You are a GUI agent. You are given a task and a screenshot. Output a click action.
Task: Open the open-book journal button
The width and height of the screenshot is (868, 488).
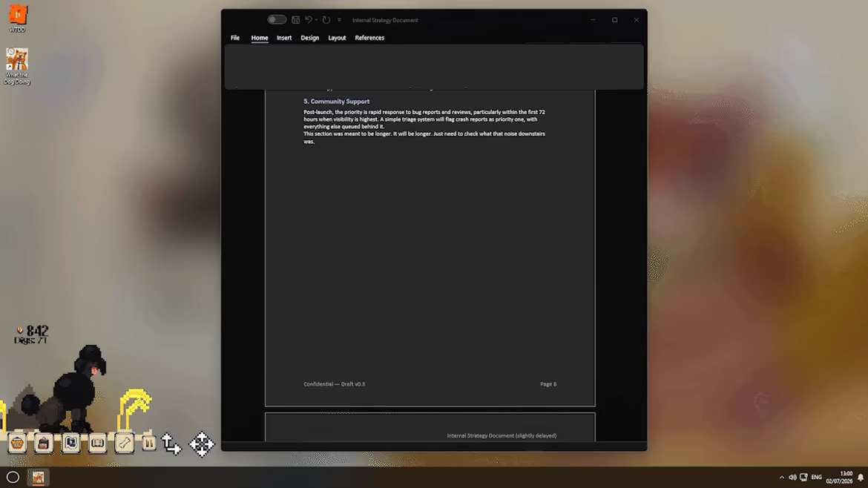pos(97,444)
